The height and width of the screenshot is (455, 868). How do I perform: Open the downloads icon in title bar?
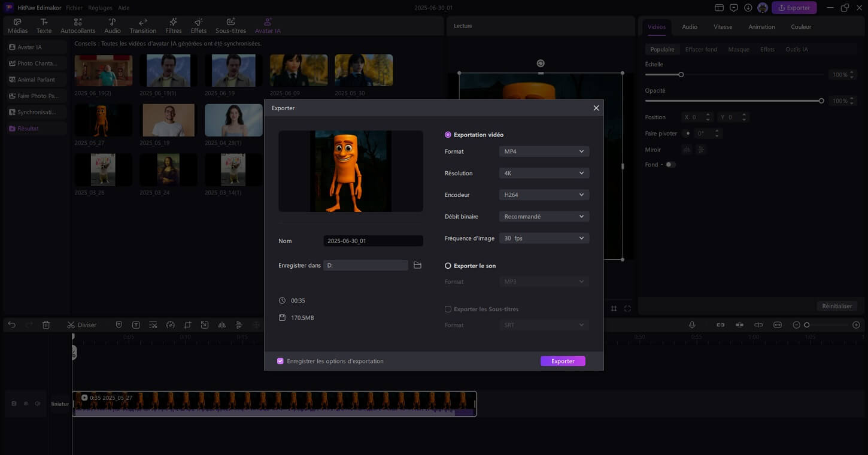(748, 8)
